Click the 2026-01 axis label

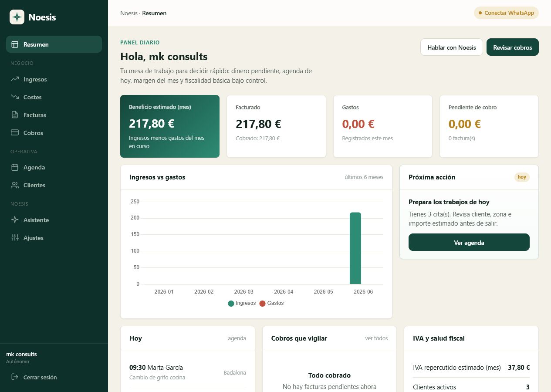tap(164, 292)
